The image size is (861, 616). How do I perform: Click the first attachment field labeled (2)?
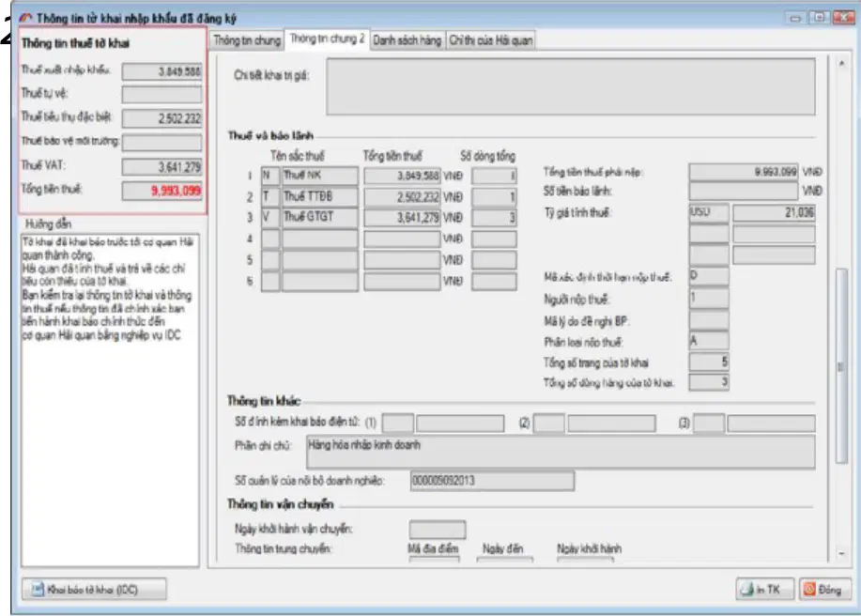tap(548, 423)
